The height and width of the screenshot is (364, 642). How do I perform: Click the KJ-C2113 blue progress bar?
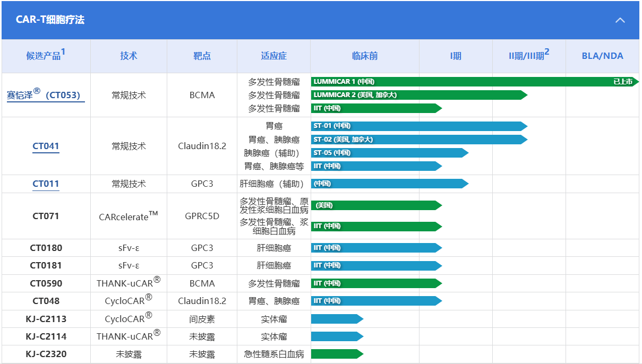337,319
